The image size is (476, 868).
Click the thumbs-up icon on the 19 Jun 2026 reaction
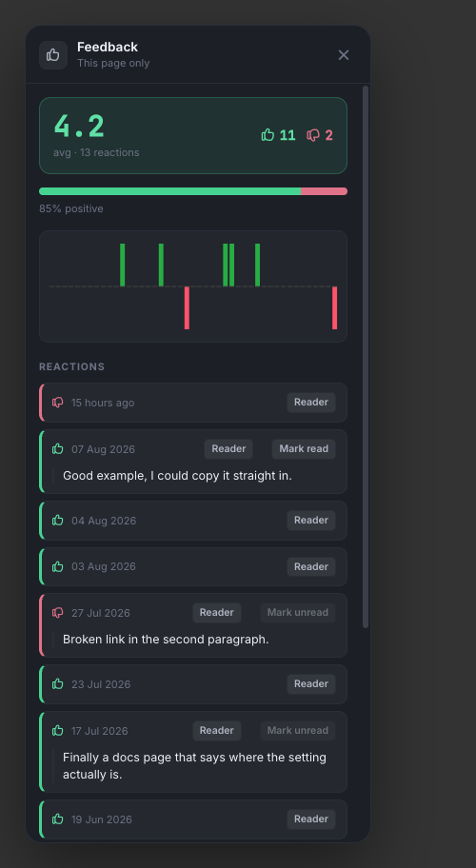pos(57,819)
